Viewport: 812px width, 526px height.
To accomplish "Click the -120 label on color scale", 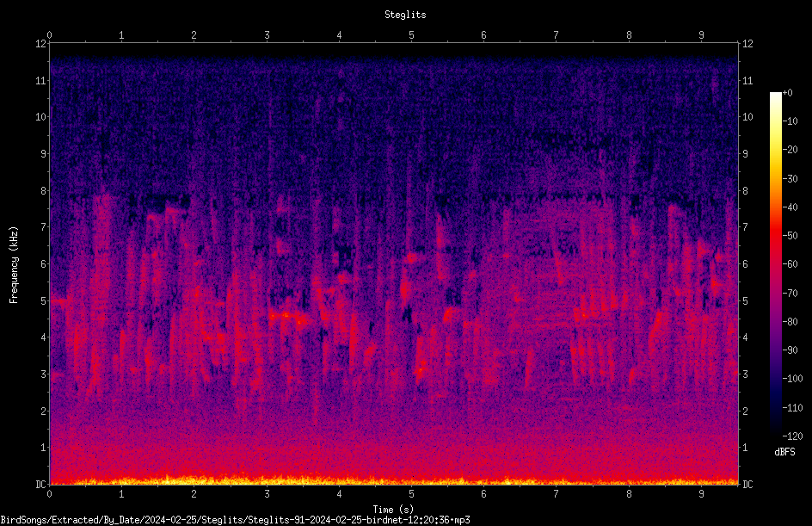I will coord(792,436).
